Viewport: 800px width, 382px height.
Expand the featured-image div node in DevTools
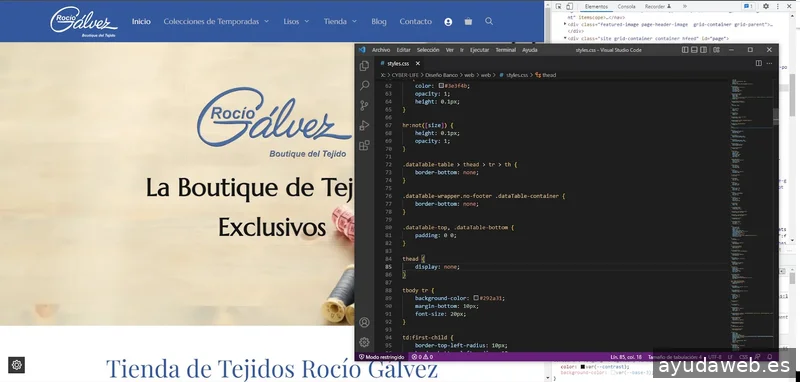tap(565, 24)
